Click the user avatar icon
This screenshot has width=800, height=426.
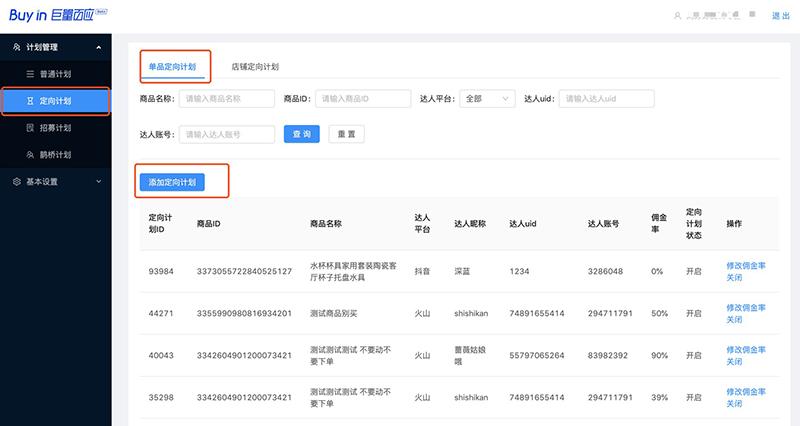(679, 16)
